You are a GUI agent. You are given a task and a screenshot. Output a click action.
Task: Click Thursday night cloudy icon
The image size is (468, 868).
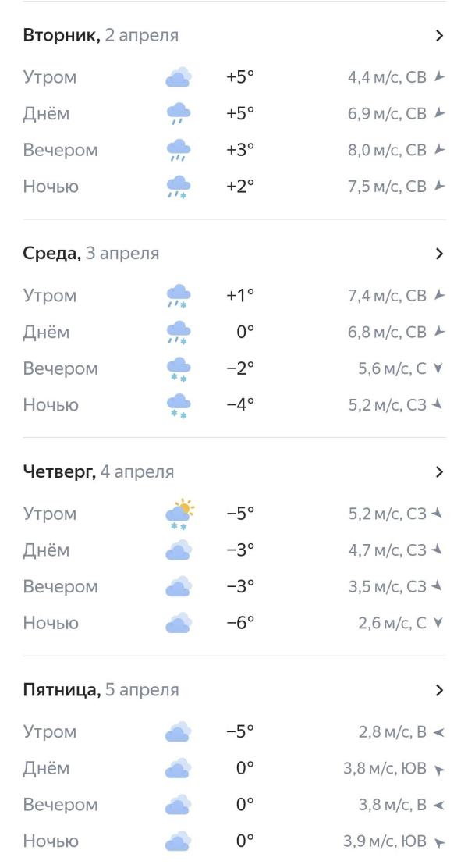click(179, 623)
